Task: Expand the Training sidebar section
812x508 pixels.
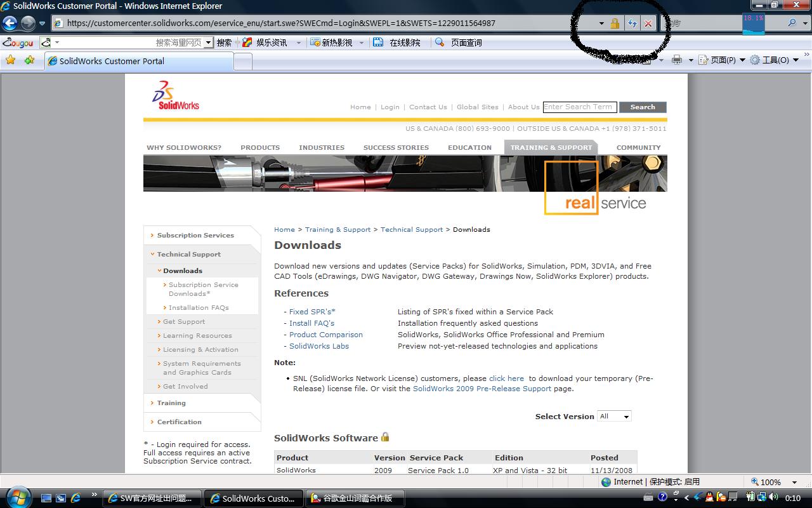Action: [171, 403]
